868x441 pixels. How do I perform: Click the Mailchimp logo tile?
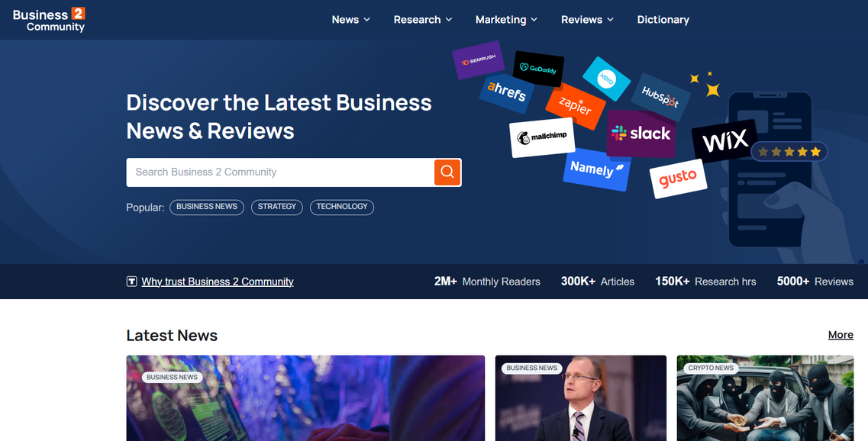pos(541,137)
